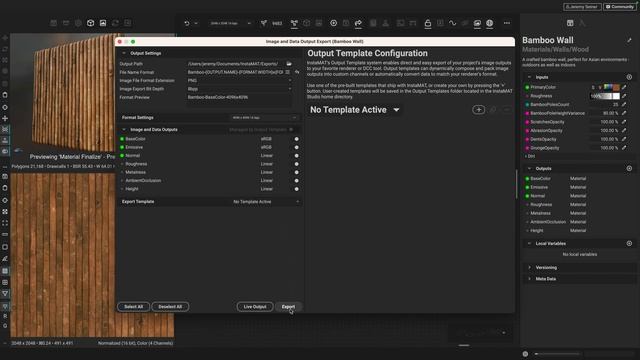Edit the BambooPolesCount input pencil icon
The image size is (640, 360).
tap(624, 104)
